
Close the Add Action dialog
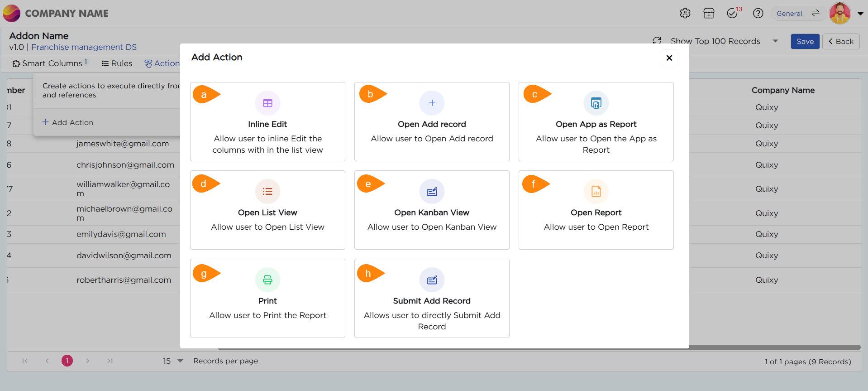[x=669, y=58]
